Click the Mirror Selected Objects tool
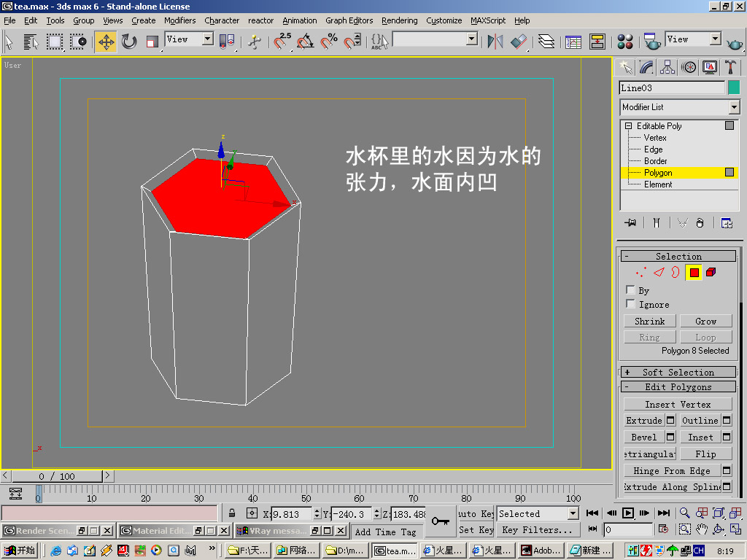This screenshot has width=747, height=560. (495, 42)
